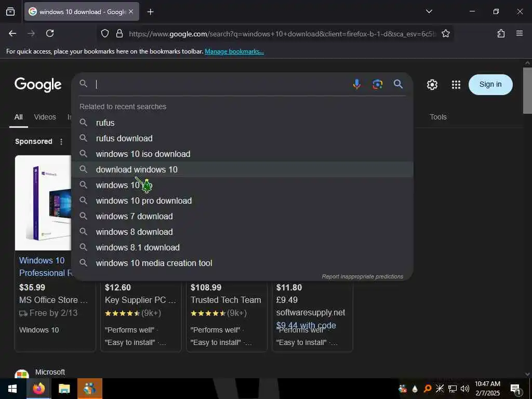Viewport: 532px width, 399px height.
Task: Select 'windows 8 download' suggestion
Action: point(242,232)
